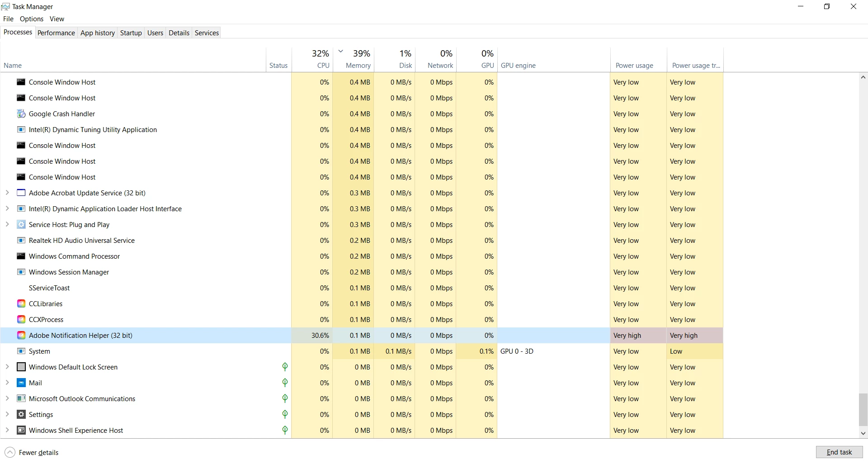The image size is (868, 464).
Task: Switch to the Details tab
Action: pos(179,33)
